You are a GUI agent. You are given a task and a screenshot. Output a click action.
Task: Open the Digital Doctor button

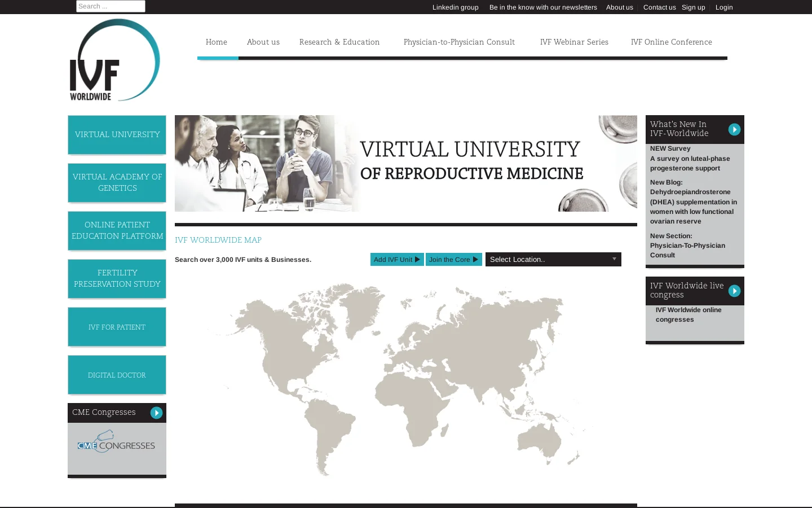[x=117, y=374]
